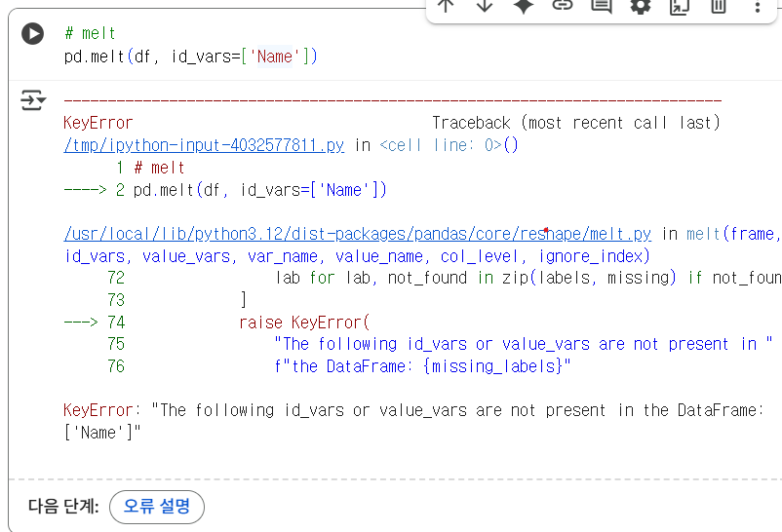Move cell up with arrow icon
The width and height of the screenshot is (782, 532).
tap(446, 7)
